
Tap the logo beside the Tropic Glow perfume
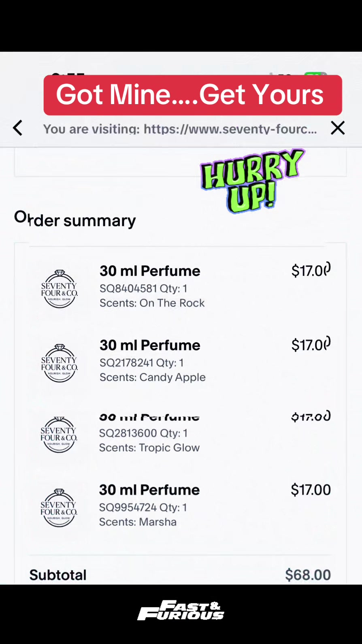tap(59, 435)
